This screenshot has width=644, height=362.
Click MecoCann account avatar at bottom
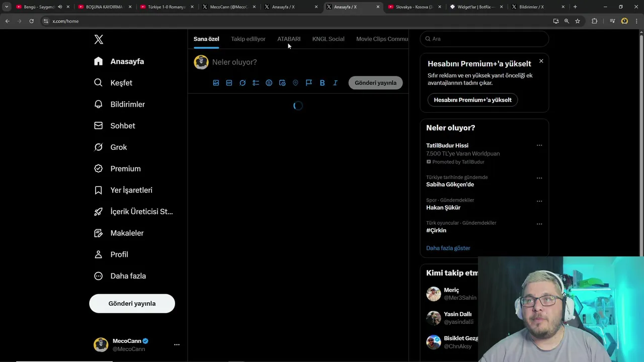click(x=101, y=345)
